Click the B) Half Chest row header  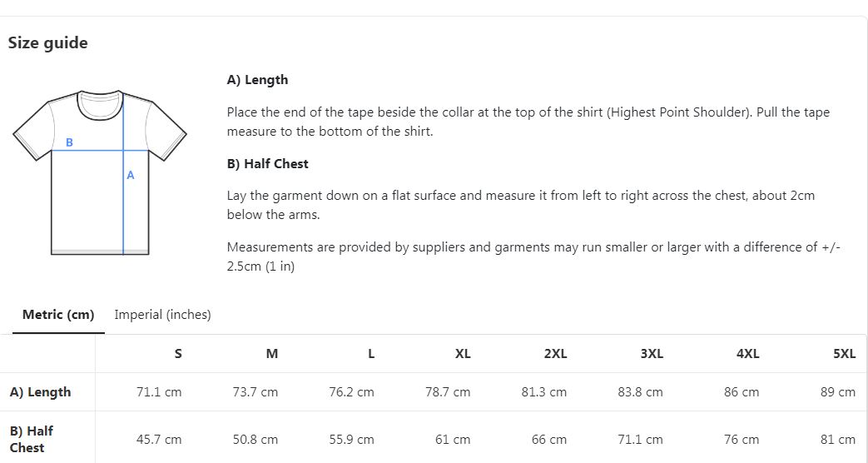coord(32,439)
